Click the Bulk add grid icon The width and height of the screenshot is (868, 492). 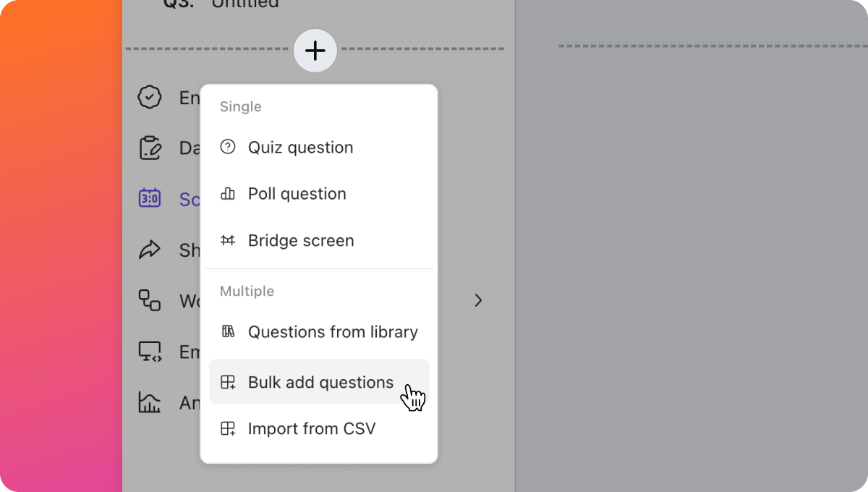(x=228, y=382)
